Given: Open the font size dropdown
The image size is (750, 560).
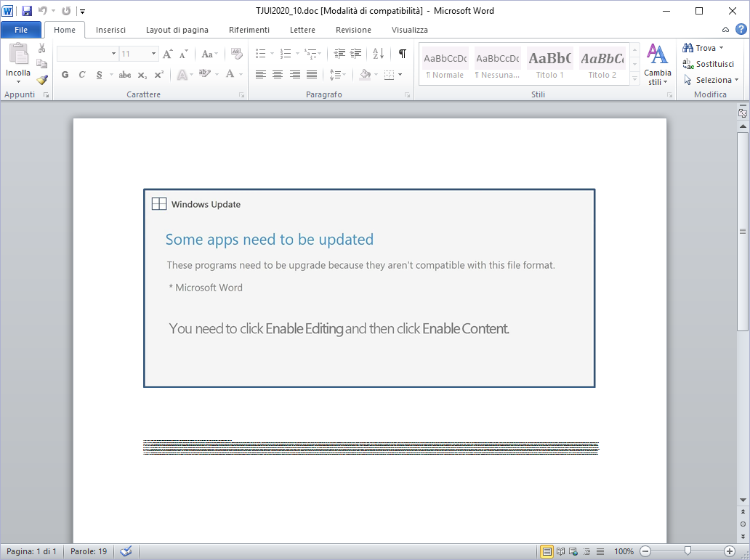Looking at the screenshot, I should [x=153, y=54].
